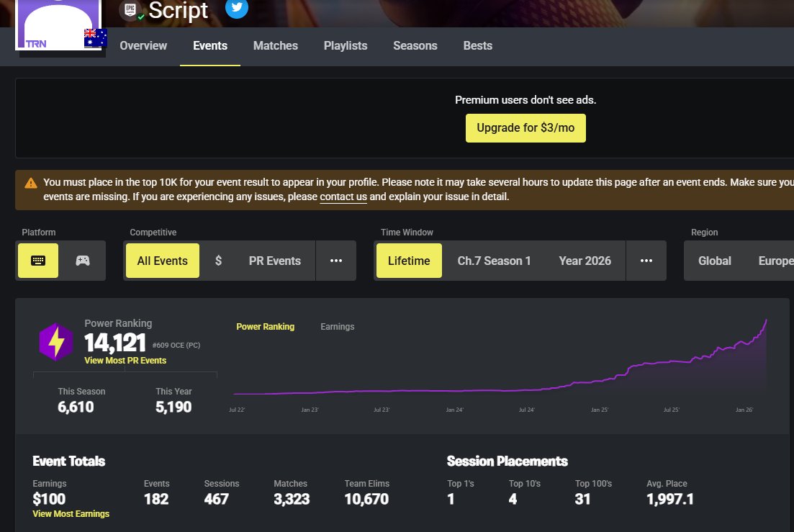Click the Top 100's value 31
794x532 pixels.
click(583, 499)
